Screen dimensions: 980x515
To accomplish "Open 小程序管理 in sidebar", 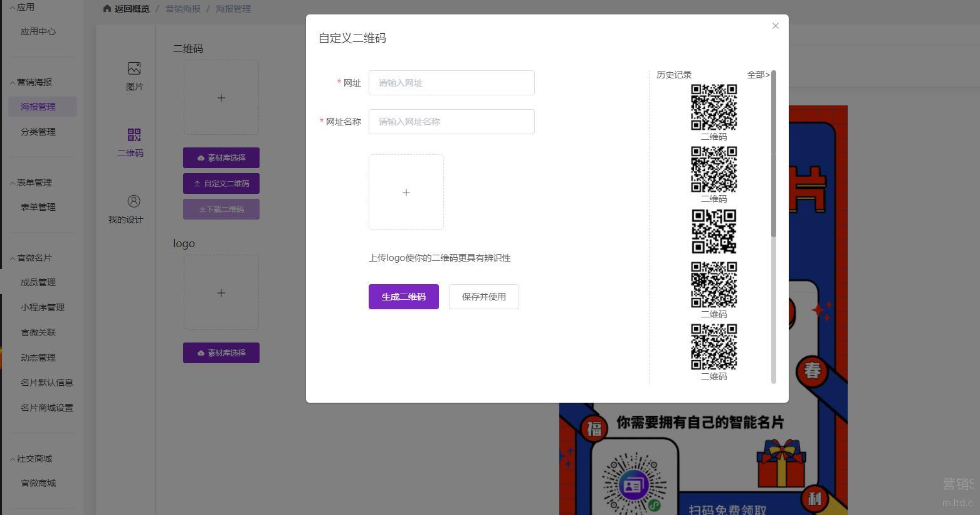I will pyautogui.click(x=43, y=307).
